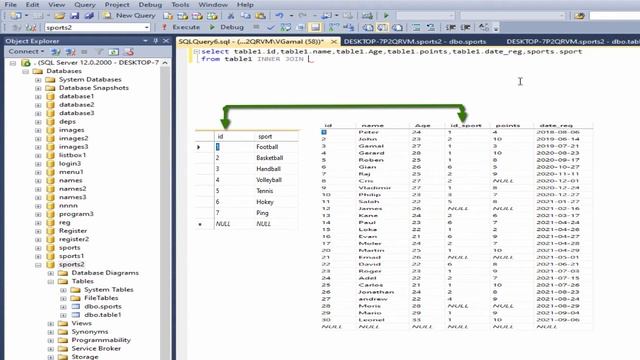Screen dimensions: 640x360
Task: Select the login3 database
Action: 70,164
